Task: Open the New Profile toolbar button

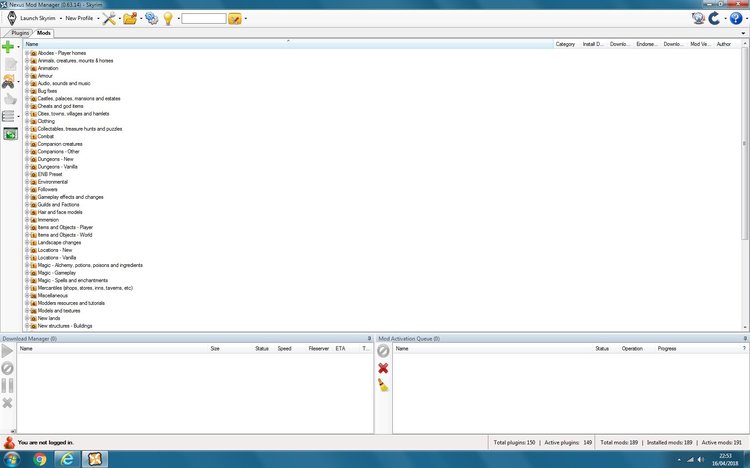Action: click(x=79, y=18)
